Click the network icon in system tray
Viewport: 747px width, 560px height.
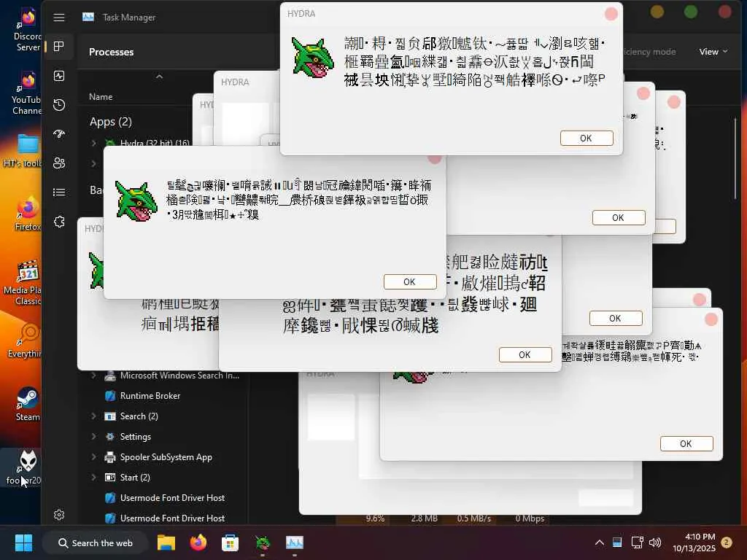637,542
